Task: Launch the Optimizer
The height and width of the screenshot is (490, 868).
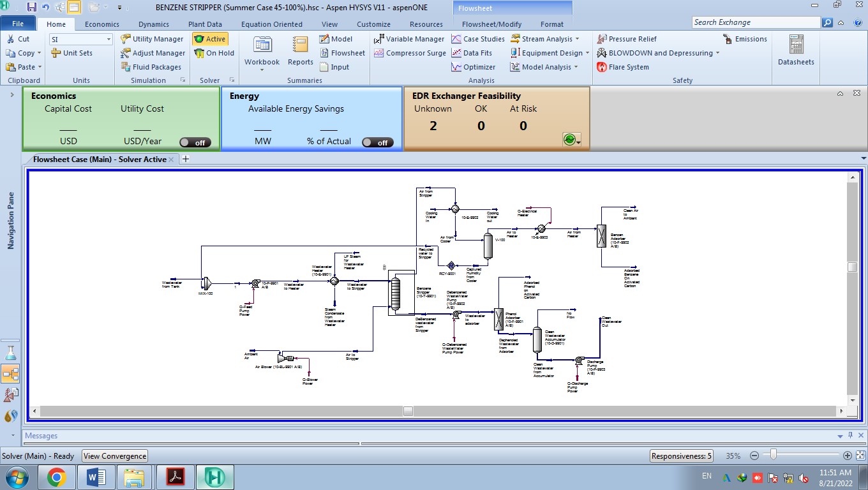Action: pyautogui.click(x=474, y=67)
